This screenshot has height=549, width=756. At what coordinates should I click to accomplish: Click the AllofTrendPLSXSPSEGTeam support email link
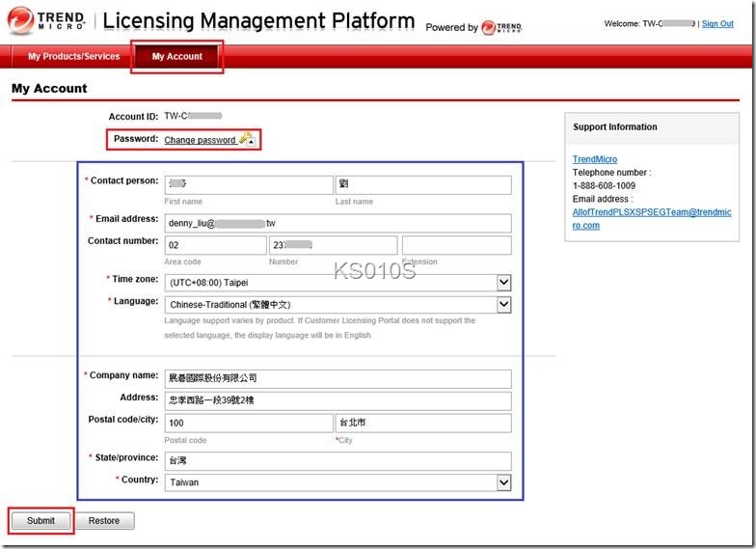tap(652, 218)
